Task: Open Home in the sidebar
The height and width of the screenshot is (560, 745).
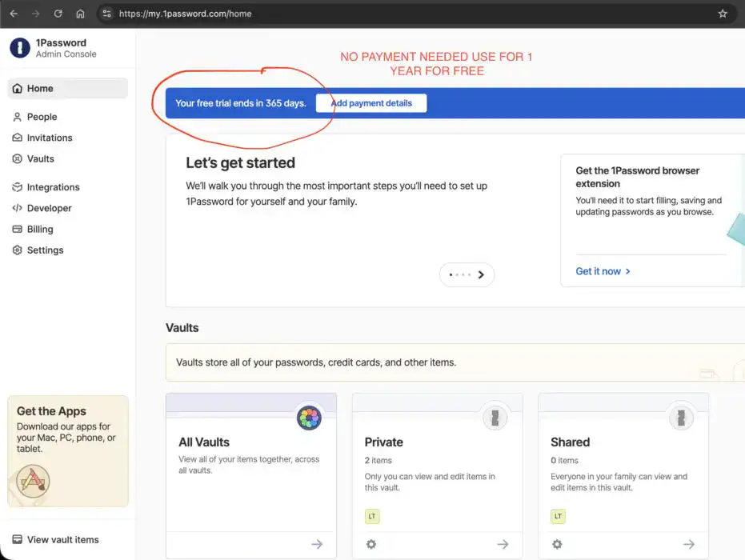Action: pos(67,88)
